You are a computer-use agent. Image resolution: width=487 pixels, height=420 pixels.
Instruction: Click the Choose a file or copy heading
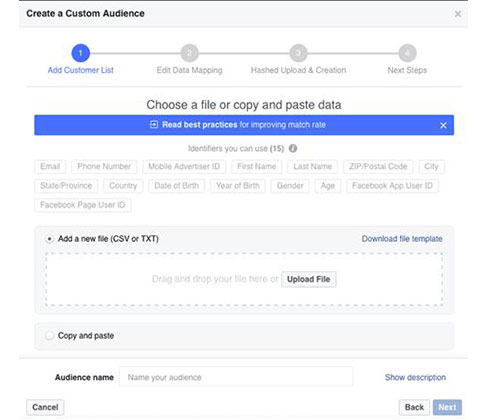pos(244,105)
